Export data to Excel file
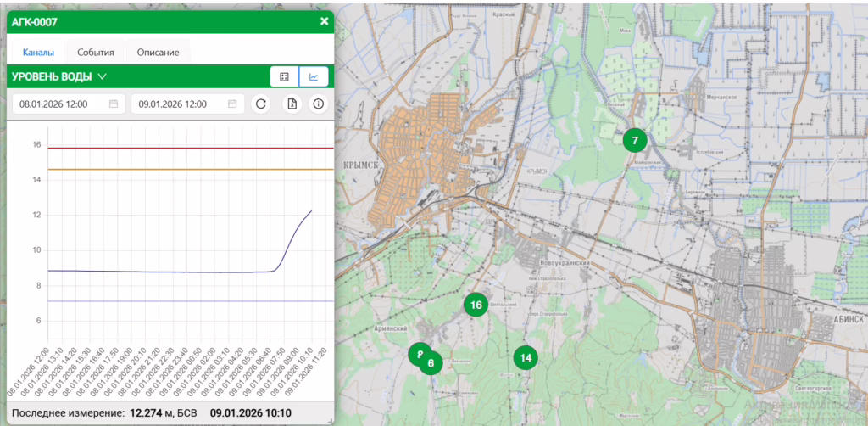868x426 pixels. coord(291,104)
